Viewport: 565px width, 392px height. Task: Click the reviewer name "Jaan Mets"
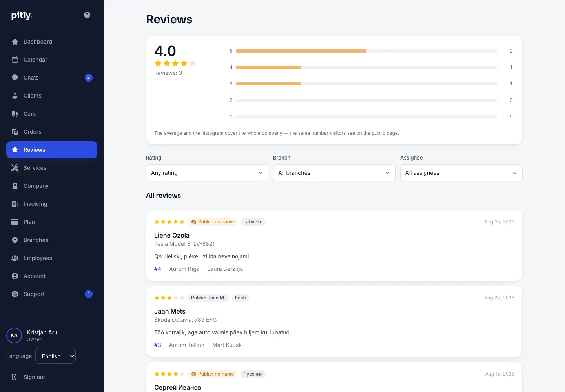pyautogui.click(x=170, y=311)
